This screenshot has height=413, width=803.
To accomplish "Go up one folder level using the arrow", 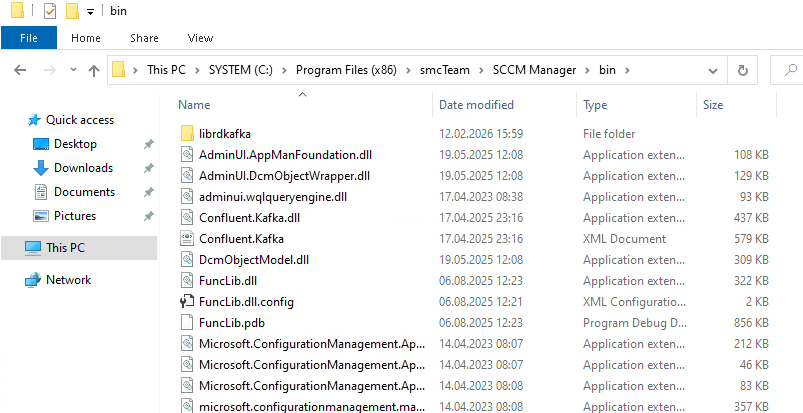I will tap(94, 70).
